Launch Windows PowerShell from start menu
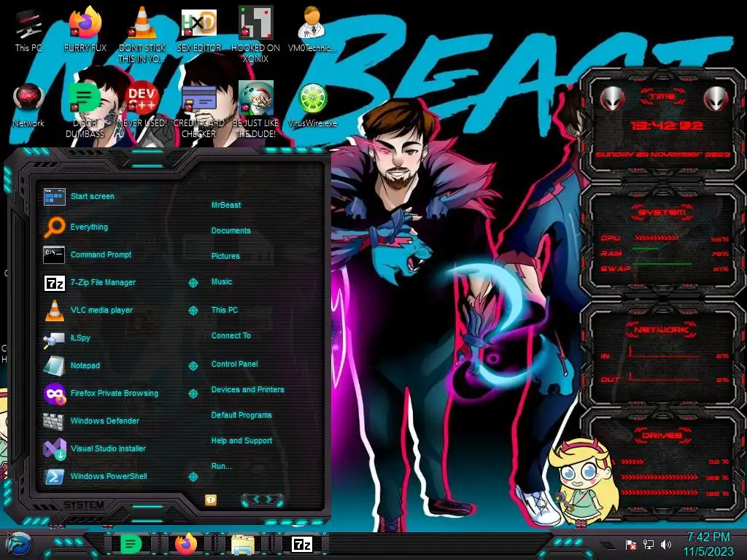The width and height of the screenshot is (747, 560). click(109, 476)
